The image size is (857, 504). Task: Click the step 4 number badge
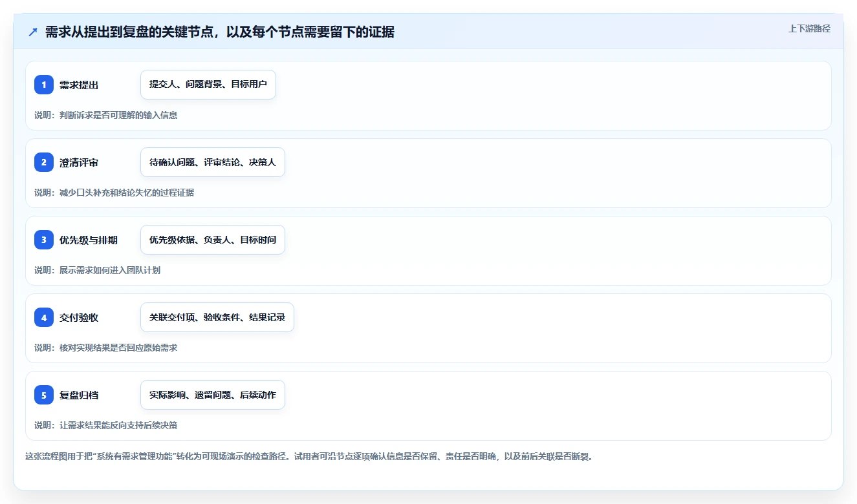click(44, 317)
